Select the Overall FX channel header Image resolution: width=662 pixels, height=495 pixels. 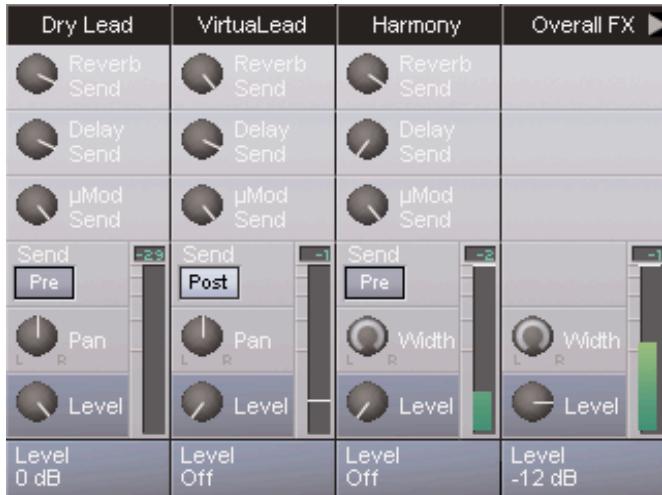583,25
